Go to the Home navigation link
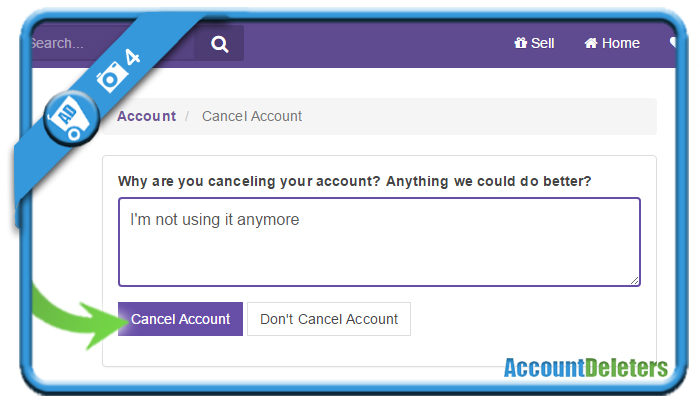Screen dimensions: 700x407 612,43
